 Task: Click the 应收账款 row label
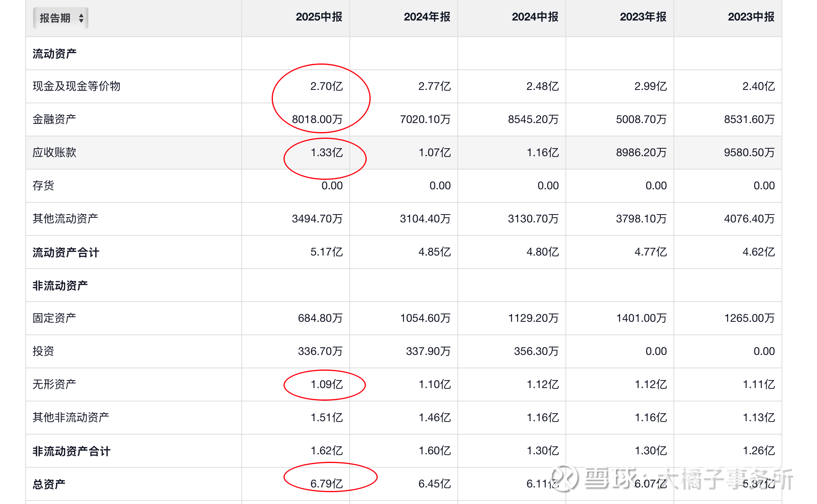[54, 152]
